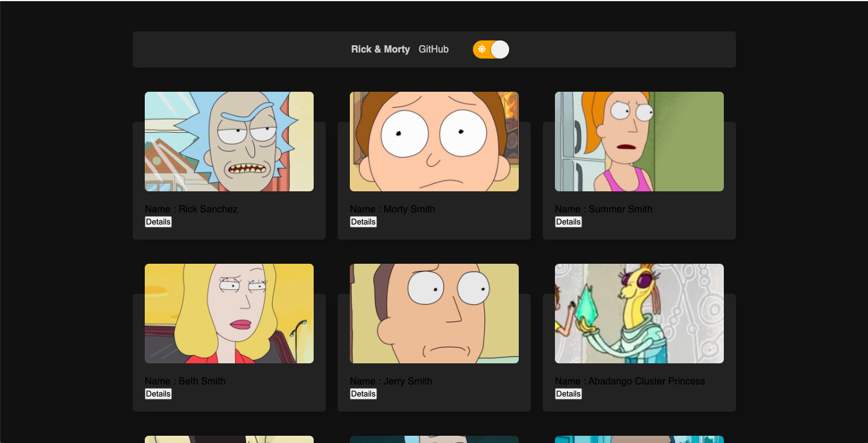This screenshot has width=868, height=443.
Task: Click Rick Sanchez's portrait image
Action: tap(229, 141)
